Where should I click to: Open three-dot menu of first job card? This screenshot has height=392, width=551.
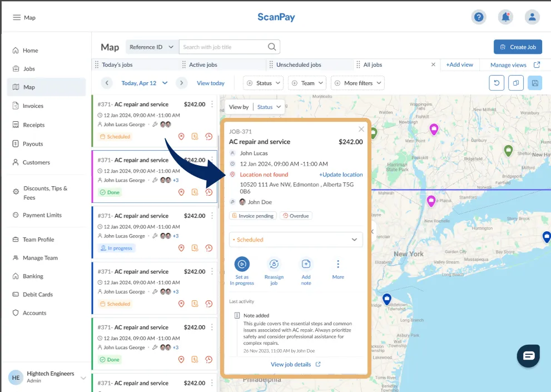[x=212, y=105]
